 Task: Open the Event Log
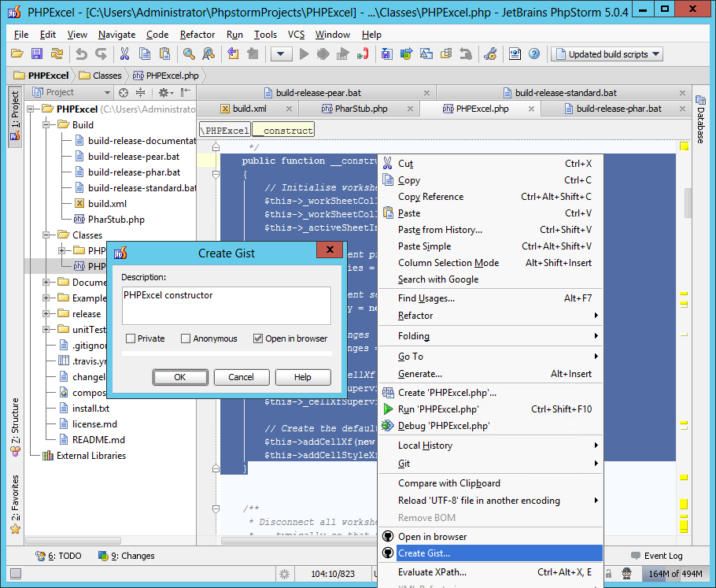click(x=657, y=556)
